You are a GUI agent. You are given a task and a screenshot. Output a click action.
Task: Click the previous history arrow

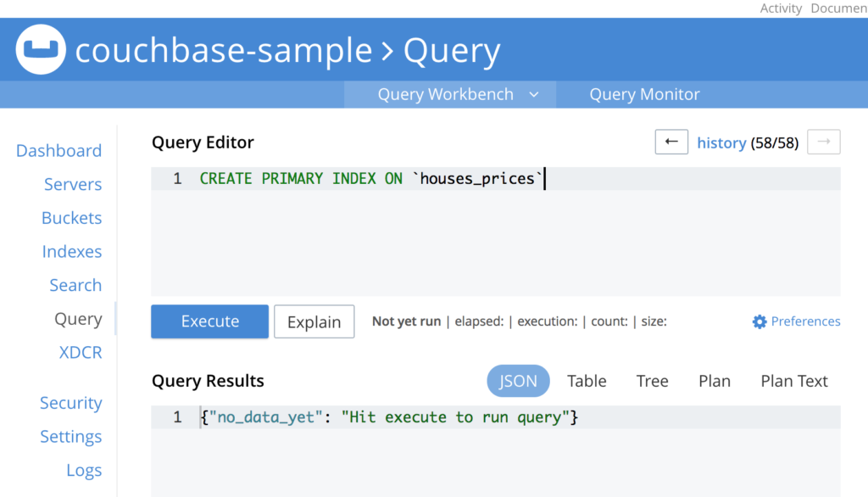pos(671,142)
